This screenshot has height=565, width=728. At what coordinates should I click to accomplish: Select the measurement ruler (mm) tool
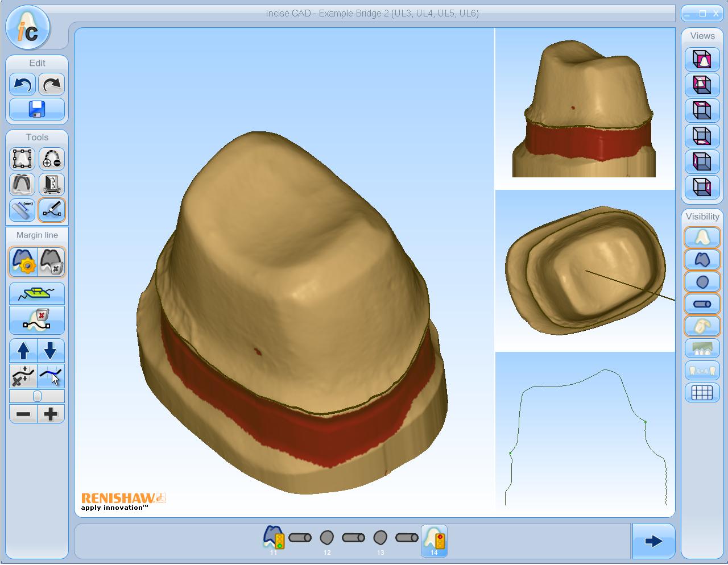pos(23,210)
